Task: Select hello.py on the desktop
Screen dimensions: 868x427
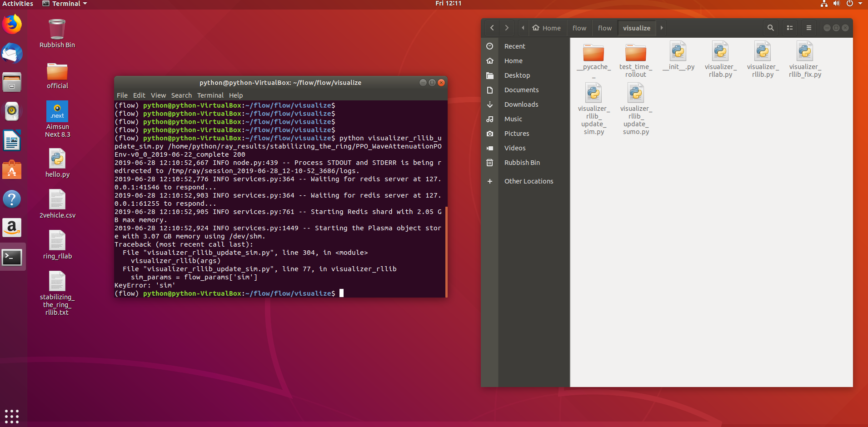Action: (x=57, y=163)
